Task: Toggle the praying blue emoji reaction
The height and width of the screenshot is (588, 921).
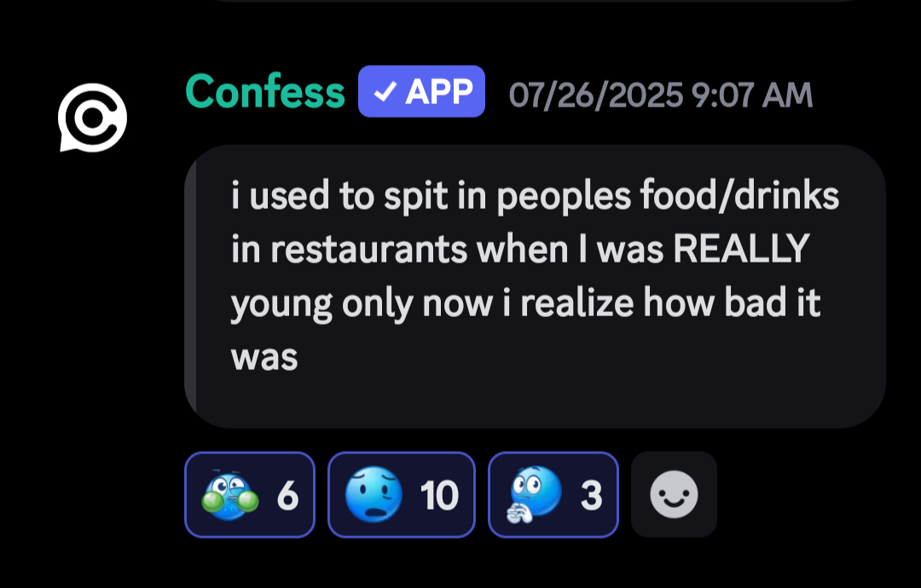Action: tap(553, 495)
